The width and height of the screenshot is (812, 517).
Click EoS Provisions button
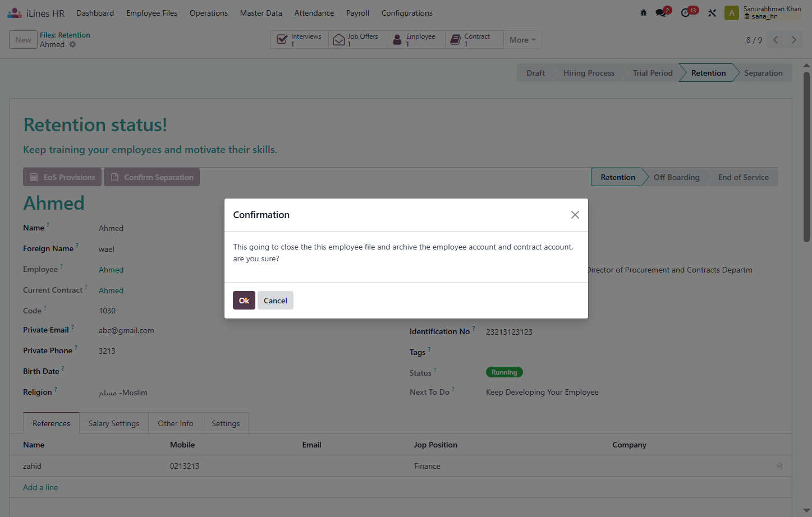point(62,177)
